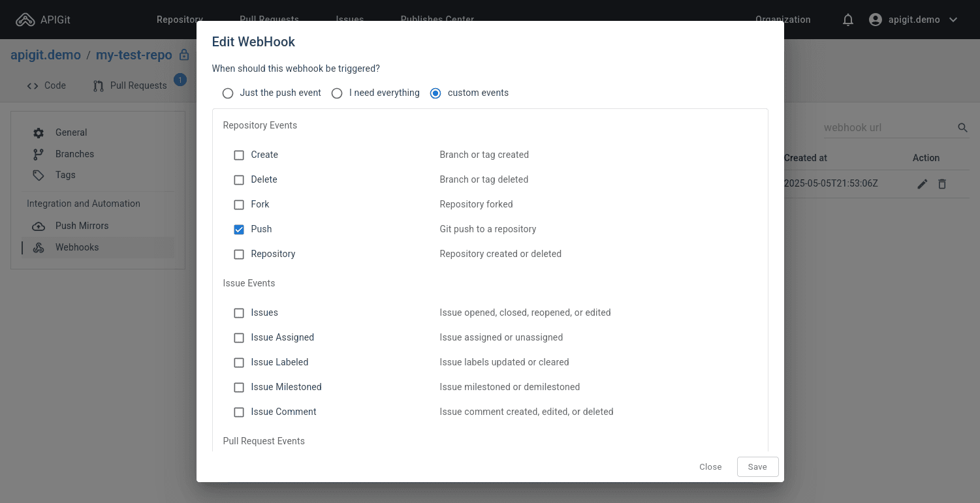This screenshot has height=503, width=980.
Task: Click the Repository Events section heading
Action: tap(260, 125)
